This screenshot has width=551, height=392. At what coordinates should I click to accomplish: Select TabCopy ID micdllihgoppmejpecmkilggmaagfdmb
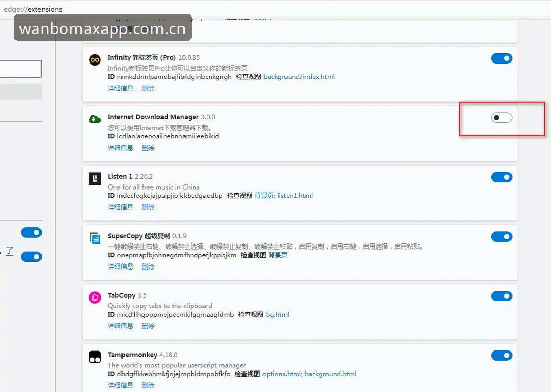coord(175,315)
